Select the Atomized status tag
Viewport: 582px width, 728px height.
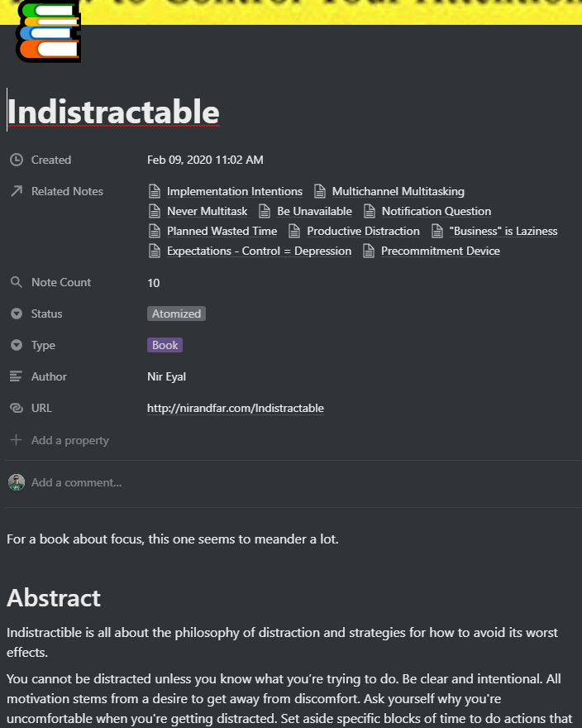[176, 314]
